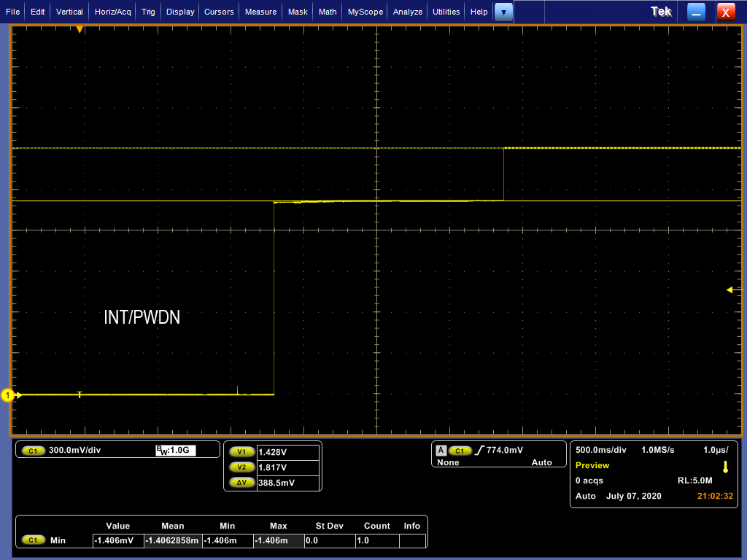Open the Mask menu
This screenshot has width=747, height=560.
click(298, 12)
